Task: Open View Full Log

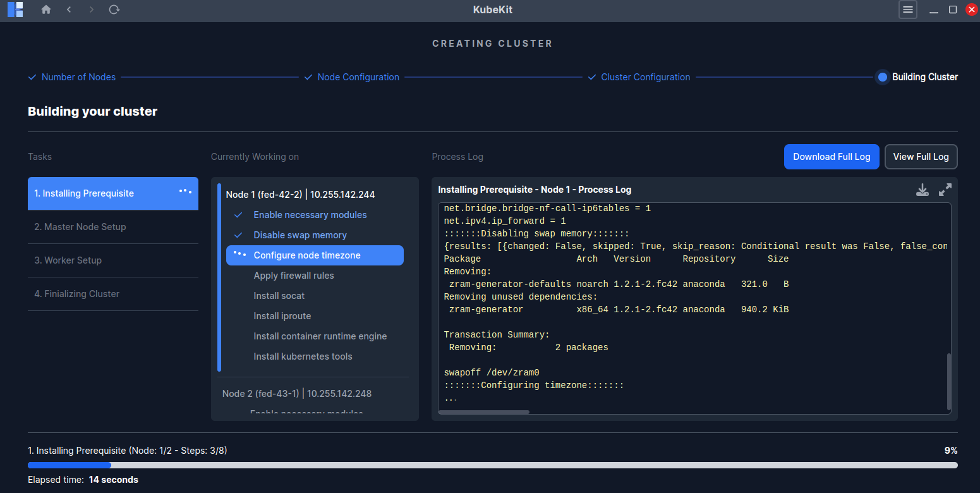Action: pos(921,157)
